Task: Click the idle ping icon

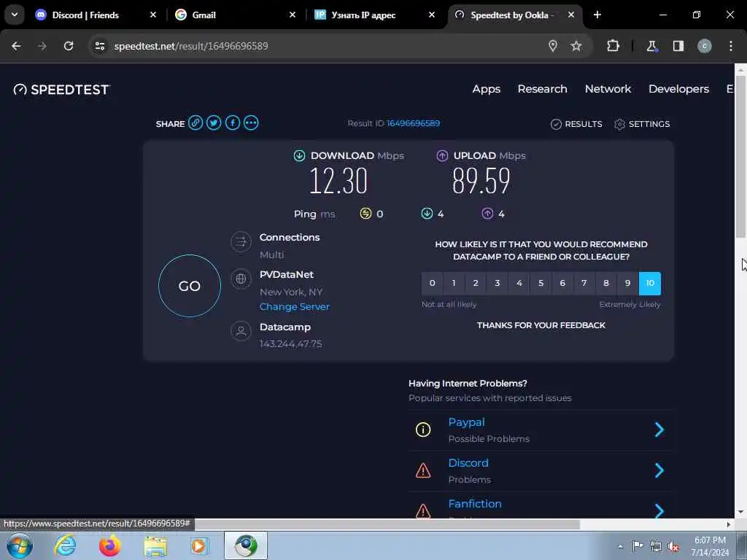Action: click(x=365, y=214)
